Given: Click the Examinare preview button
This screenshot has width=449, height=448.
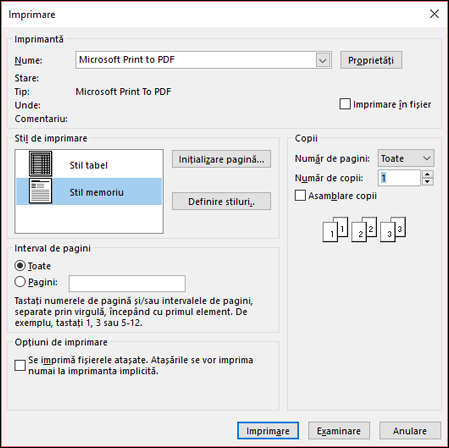Looking at the screenshot, I should point(339,431).
